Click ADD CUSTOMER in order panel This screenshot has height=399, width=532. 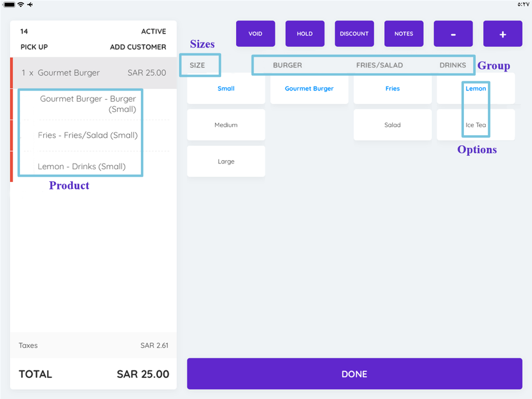coord(138,47)
